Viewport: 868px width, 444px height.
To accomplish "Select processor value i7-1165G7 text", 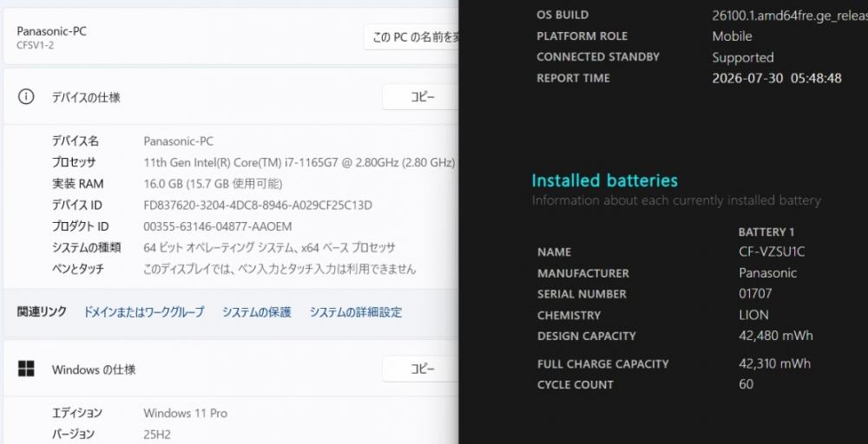I will click(x=299, y=162).
